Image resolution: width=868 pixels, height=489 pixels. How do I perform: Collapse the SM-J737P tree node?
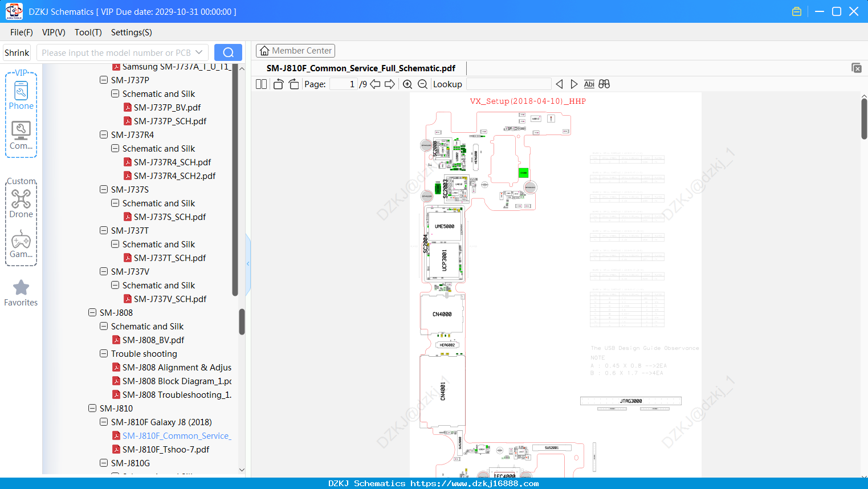click(104, 80)
